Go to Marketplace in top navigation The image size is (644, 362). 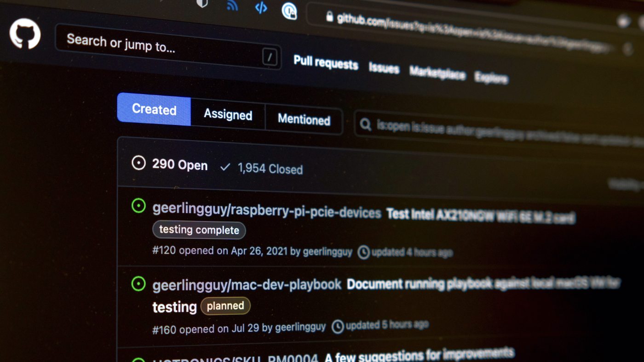tap(437, 73)
